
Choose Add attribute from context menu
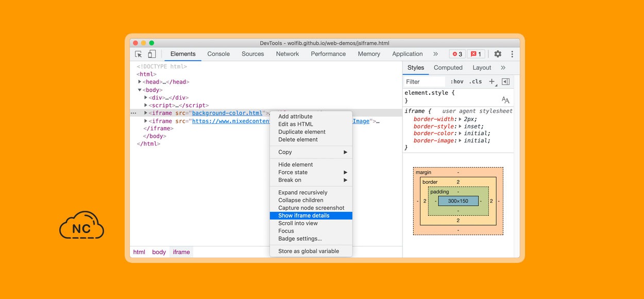311,117
